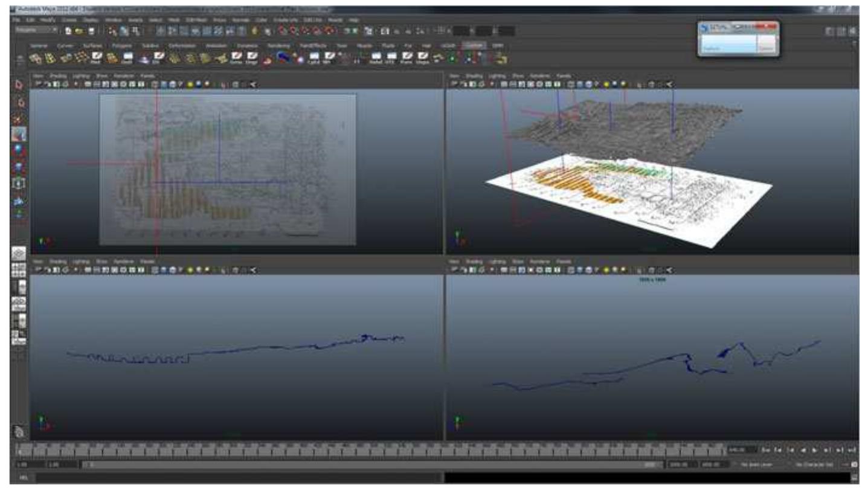
Task: Click the Play Forward button
Action: coord(813,451)
